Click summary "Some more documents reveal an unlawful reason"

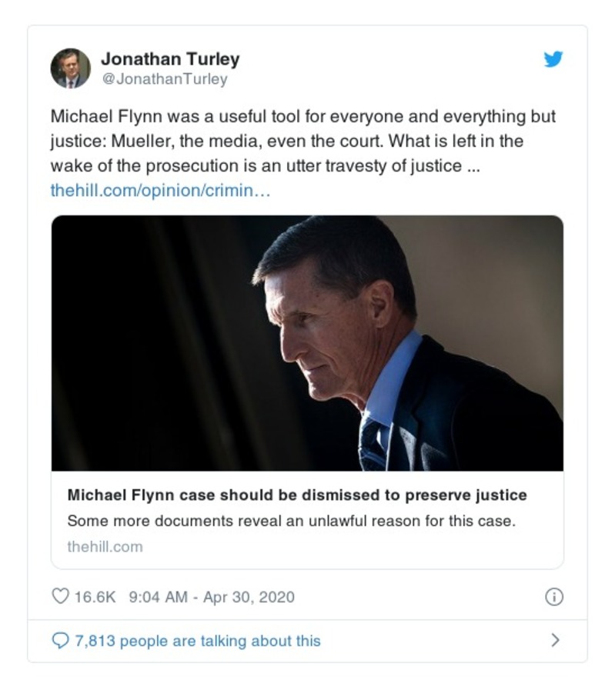[291, 521]
